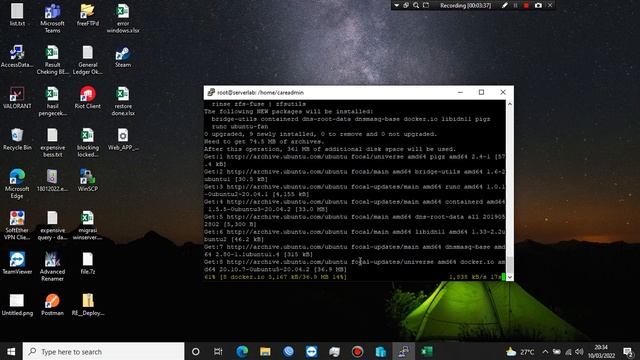This screenshot has height=360, width=640.
Task: Launch Postman from the desktop
Action: (52, 305)
